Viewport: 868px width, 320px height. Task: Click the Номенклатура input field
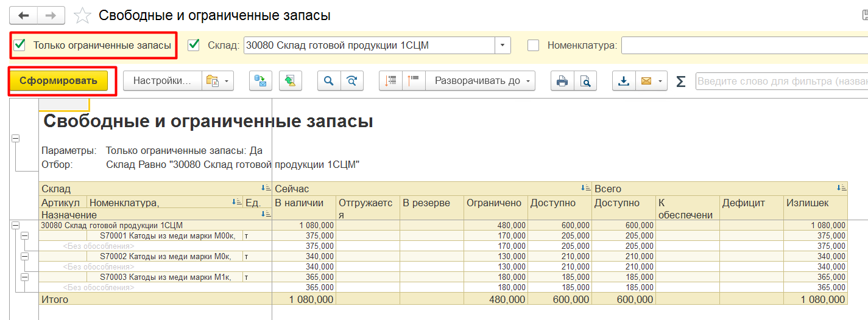743,45
